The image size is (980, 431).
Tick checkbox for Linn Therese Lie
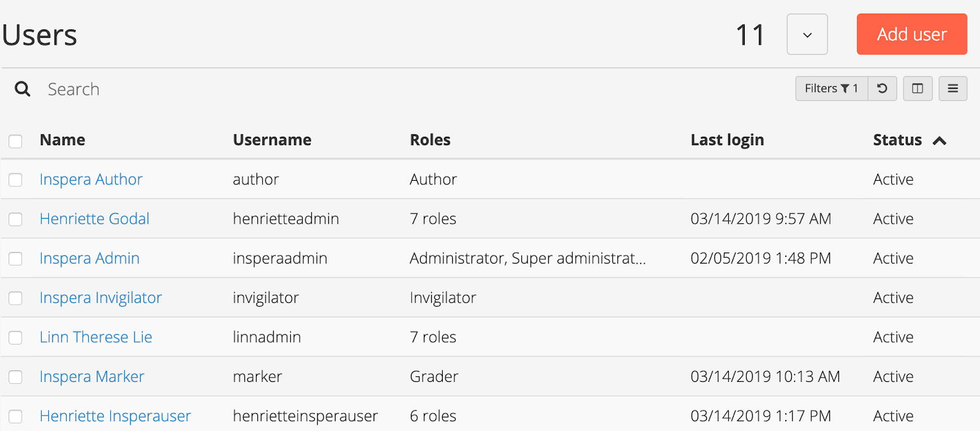pos(15,337)
